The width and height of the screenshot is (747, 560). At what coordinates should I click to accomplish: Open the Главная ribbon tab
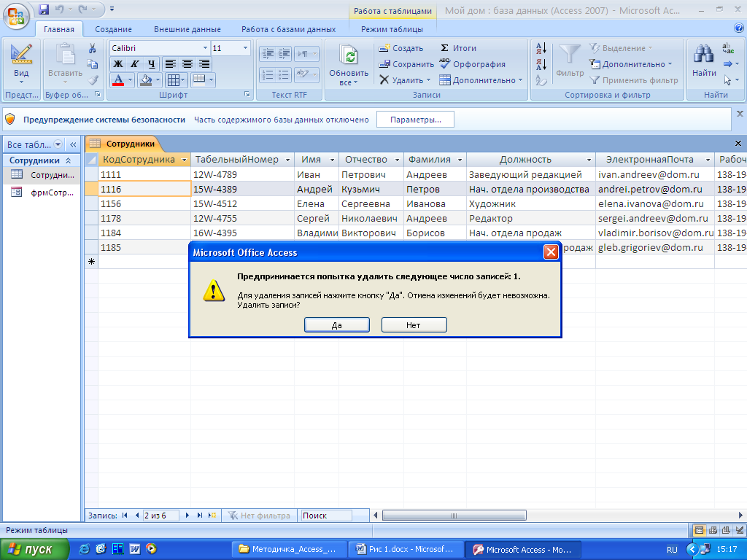click(x=59, y=29)
